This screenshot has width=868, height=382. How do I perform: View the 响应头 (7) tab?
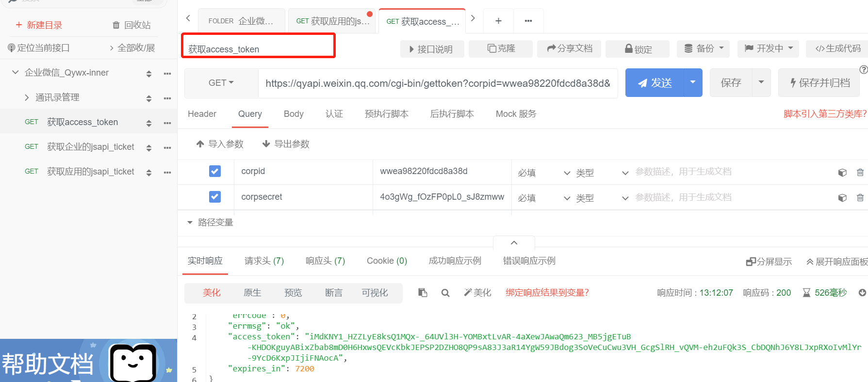tap(325, 261)
